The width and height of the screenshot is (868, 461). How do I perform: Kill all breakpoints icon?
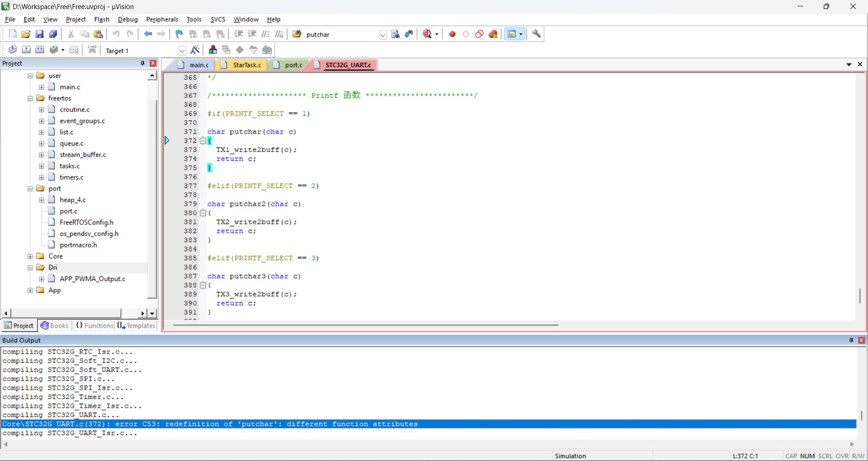coord(493,34)
